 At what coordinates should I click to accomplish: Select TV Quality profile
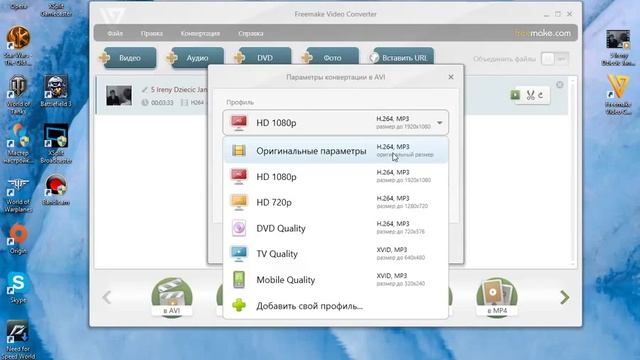tap(336, 253)
